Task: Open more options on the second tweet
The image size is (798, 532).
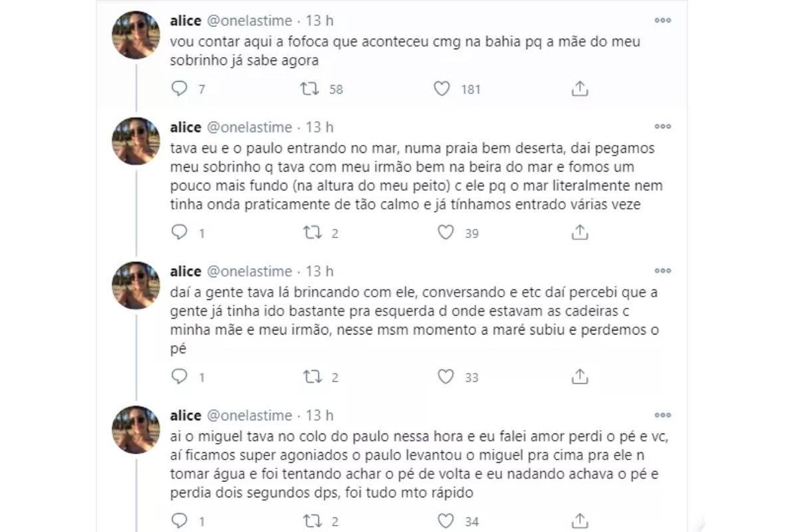Action: pyautogui.click(x=662, y=126)
